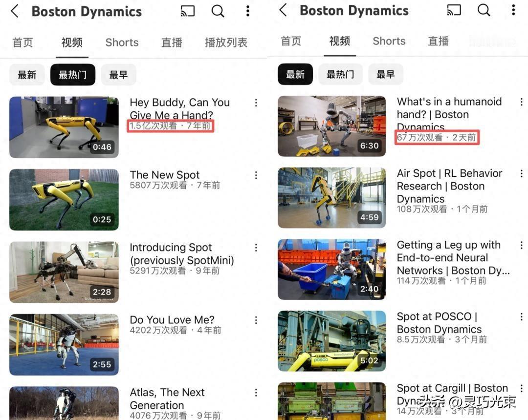Click the text 1.5亿次观看 · 7年前
Image resolution: width=528 pixels, height=420 pixels.
point(171,126)
